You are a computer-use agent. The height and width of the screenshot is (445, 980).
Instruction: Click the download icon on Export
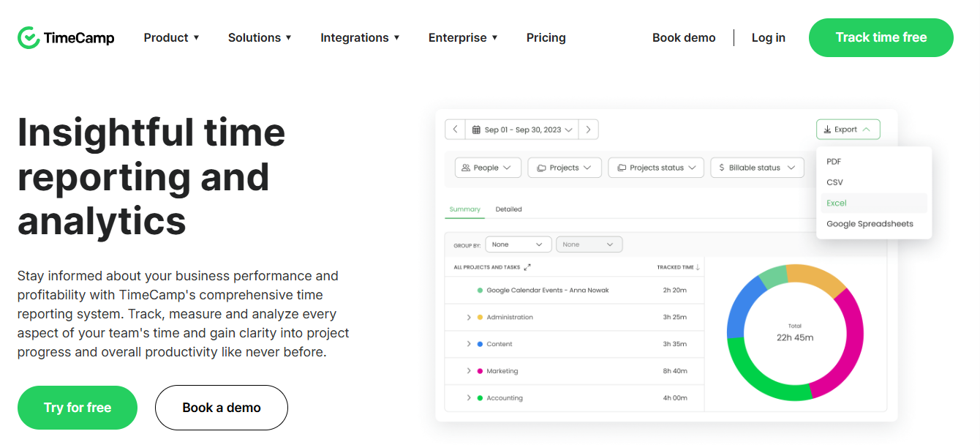click(828, 130)
